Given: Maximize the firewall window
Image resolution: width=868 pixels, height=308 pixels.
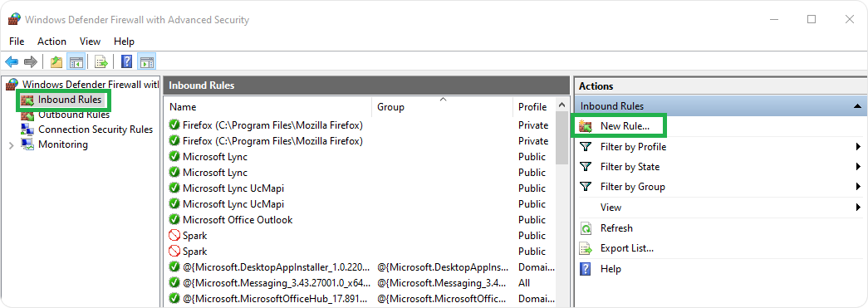Looking at the screenshot, I should click(812, 19).
